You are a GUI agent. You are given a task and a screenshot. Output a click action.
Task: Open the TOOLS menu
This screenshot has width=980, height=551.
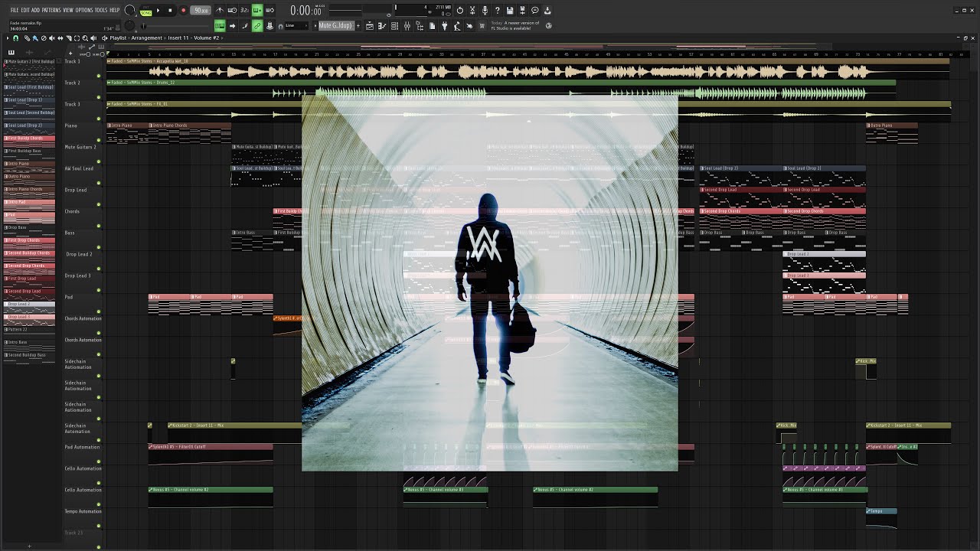pos(101,10)
